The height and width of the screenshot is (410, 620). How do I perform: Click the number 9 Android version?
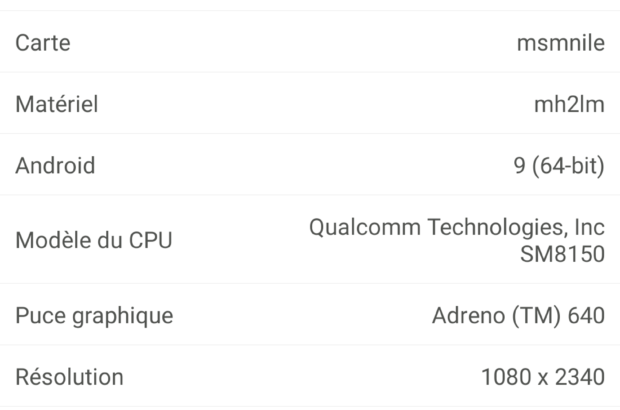pyautogui.click(x=519, y=165)
